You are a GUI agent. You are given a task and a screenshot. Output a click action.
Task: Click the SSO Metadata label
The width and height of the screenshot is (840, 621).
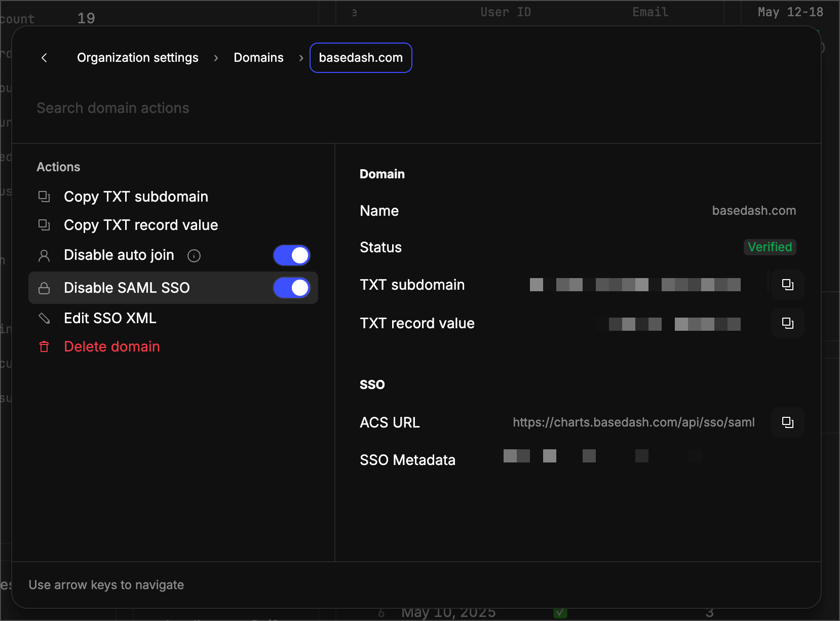click(407, 460)
